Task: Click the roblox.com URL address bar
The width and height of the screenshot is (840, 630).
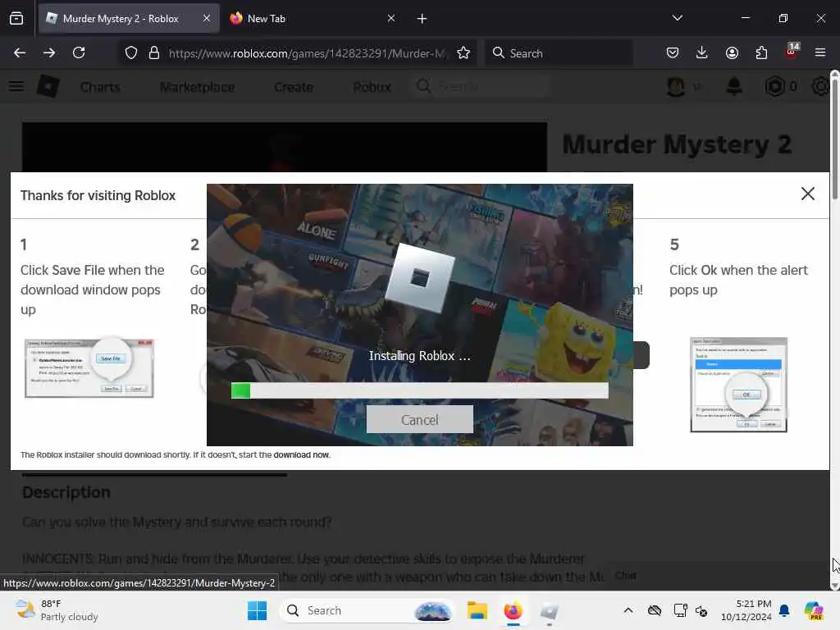Action: click(x=307, y=53)
